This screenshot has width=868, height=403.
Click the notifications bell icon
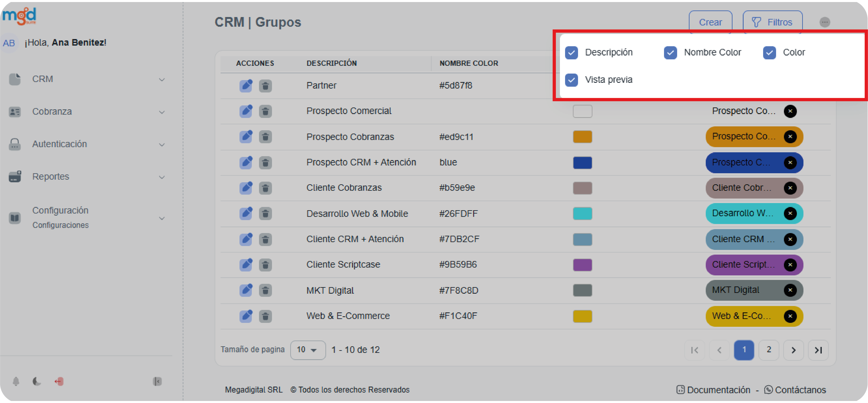[x=16, y=381]
